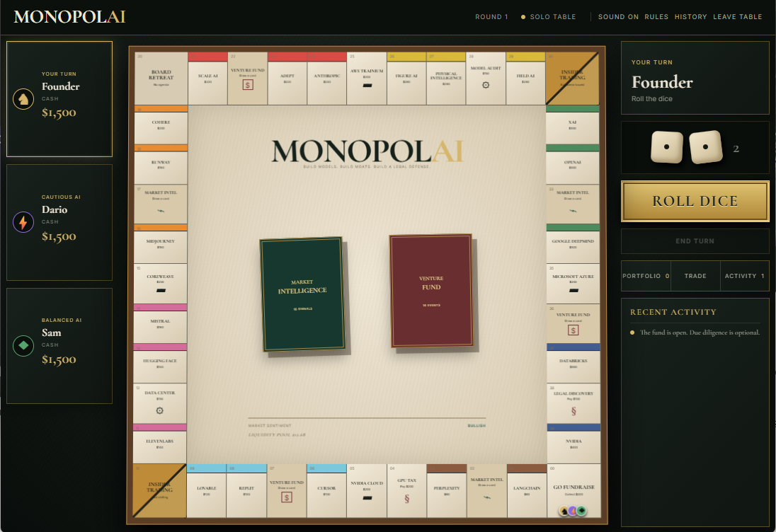The width and height of the screenshot is (776, 532).
Task: Select the Board Retreat corner tile
Action: (161, 78)
